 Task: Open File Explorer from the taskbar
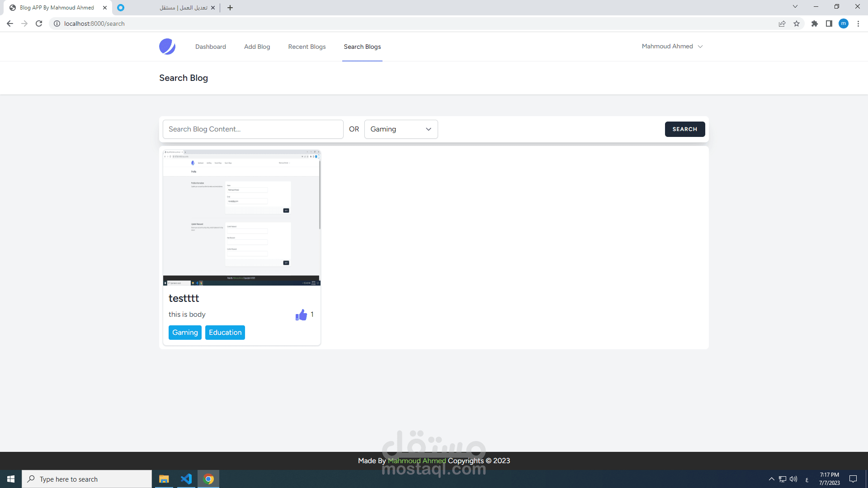click(164, 479)
